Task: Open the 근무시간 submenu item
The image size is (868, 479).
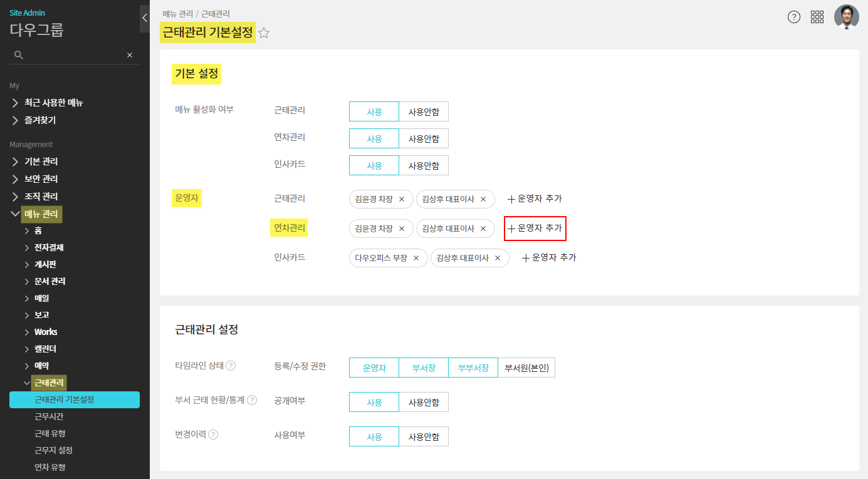Action: tap(49, 416)
